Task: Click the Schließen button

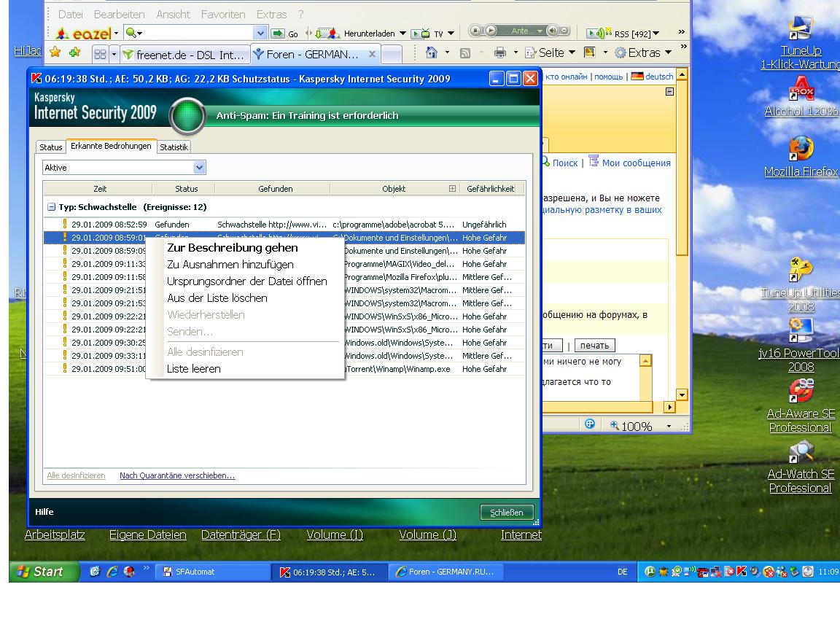Action: (x=507, y=513)
